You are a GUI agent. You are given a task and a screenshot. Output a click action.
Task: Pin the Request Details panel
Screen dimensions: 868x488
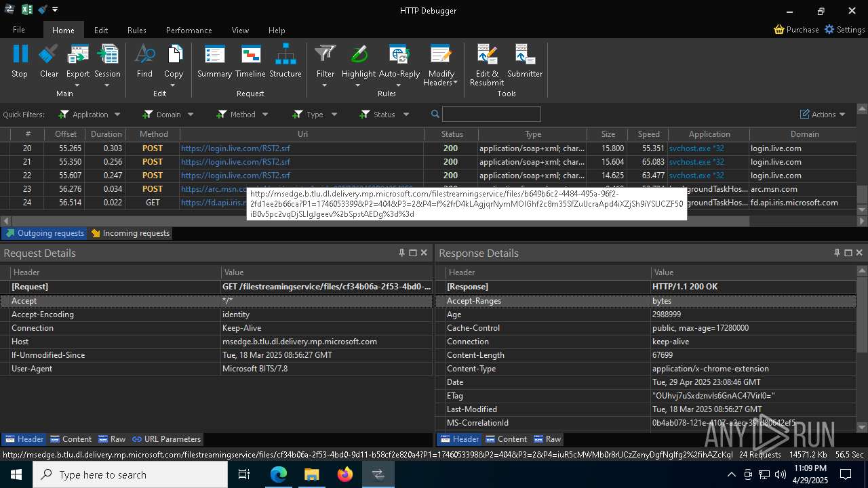(401, 253)
